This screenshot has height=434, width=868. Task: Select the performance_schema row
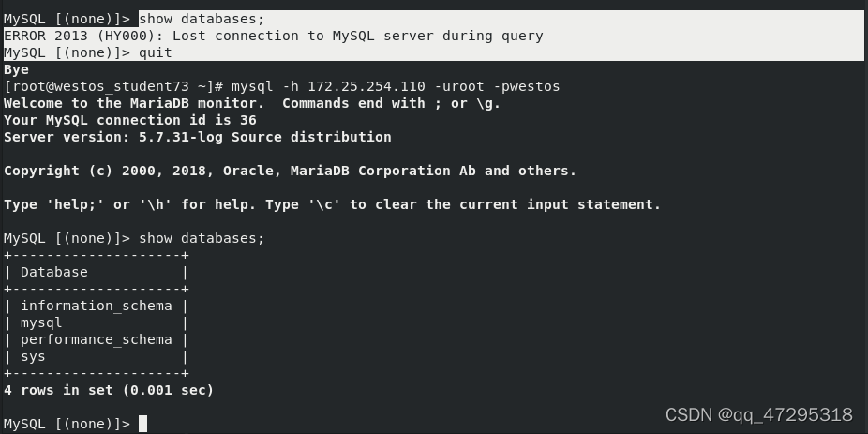pos(97,339)
